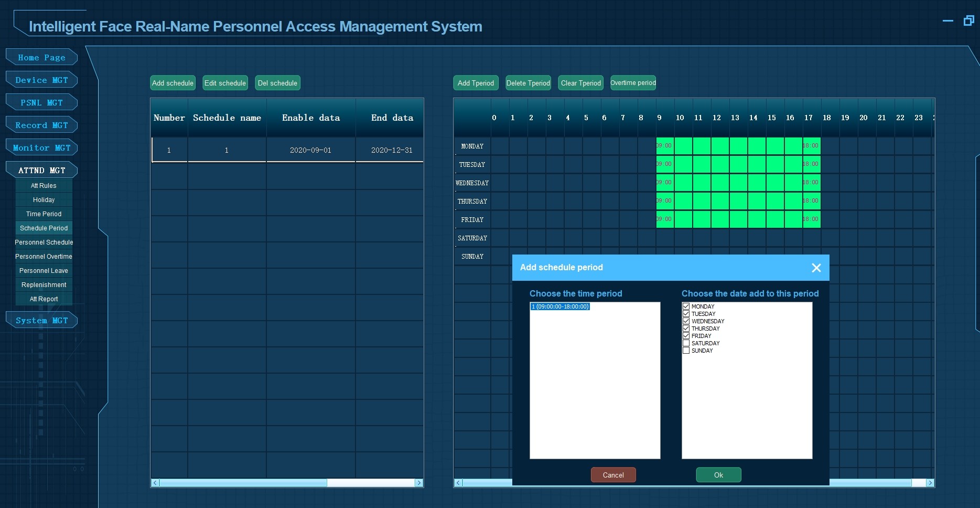Select time period 1 (09:00:00-18:00:00)
This screenshot has height=508, width=980.
click(560, 306)
